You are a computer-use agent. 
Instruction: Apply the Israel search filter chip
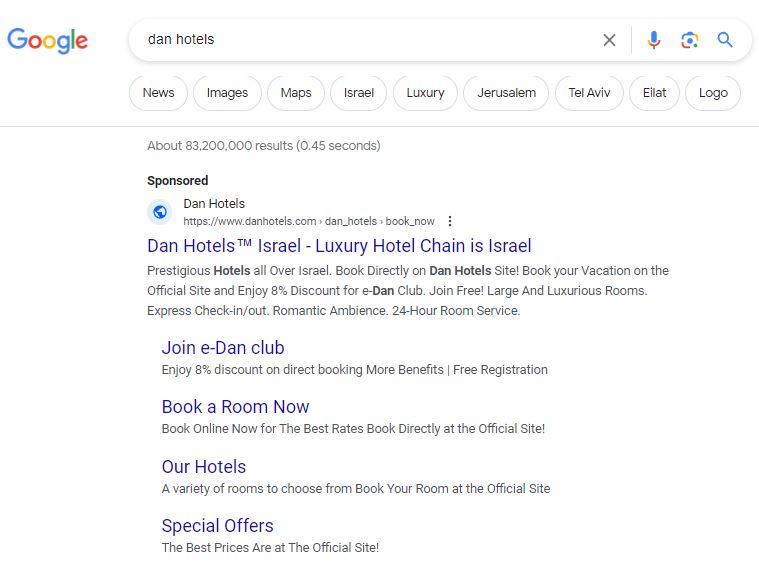click(359, 93)
